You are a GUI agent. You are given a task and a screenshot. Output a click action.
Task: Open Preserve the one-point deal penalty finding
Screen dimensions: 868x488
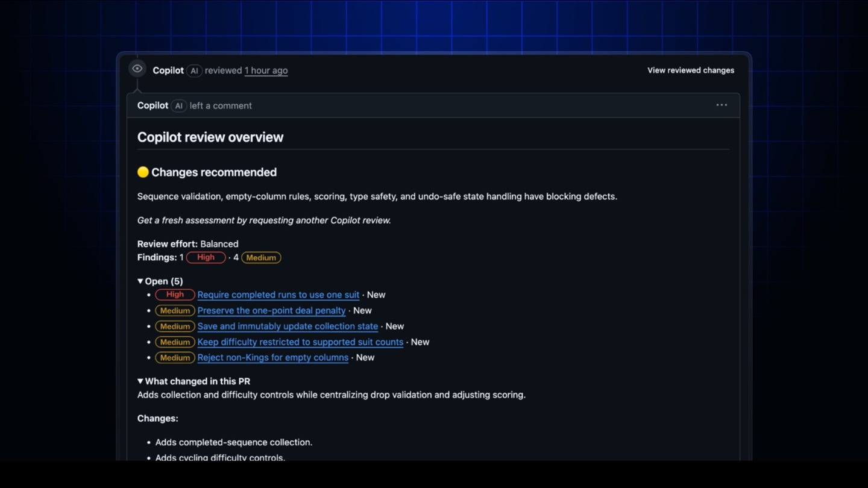272,310
